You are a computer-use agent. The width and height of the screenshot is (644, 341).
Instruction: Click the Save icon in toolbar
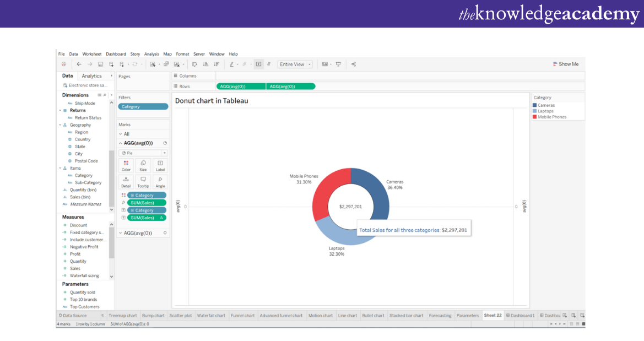101,64
